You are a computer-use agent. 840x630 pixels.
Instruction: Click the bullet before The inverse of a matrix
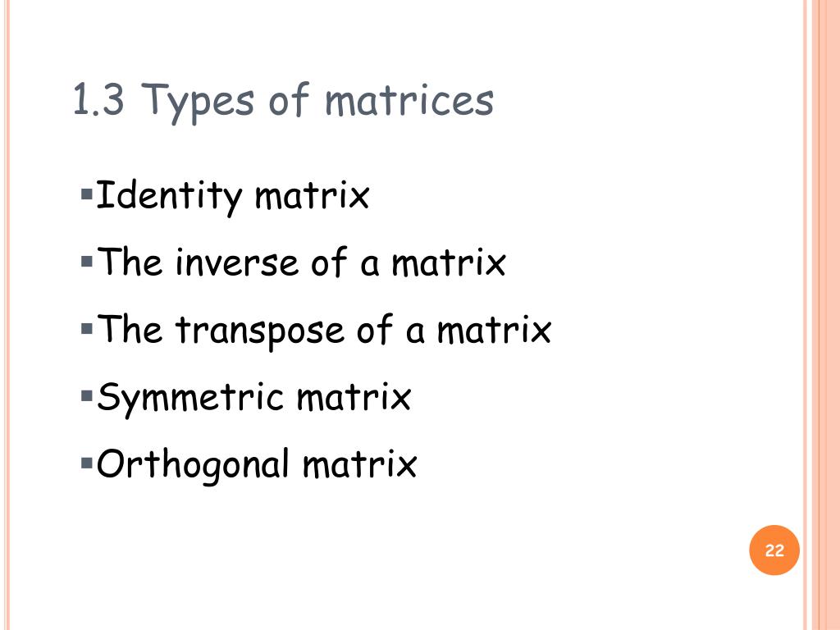pos(87,261)
